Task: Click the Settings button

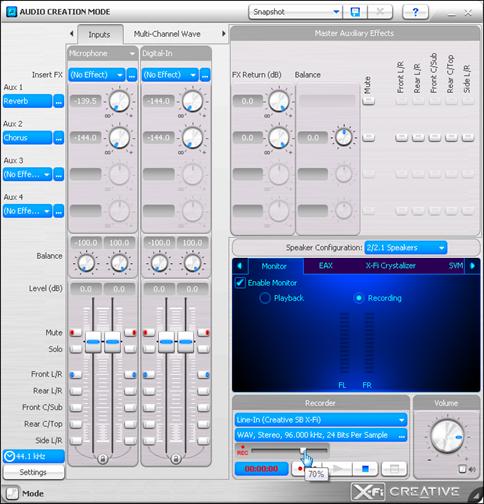Action: [x=33, y=472]
